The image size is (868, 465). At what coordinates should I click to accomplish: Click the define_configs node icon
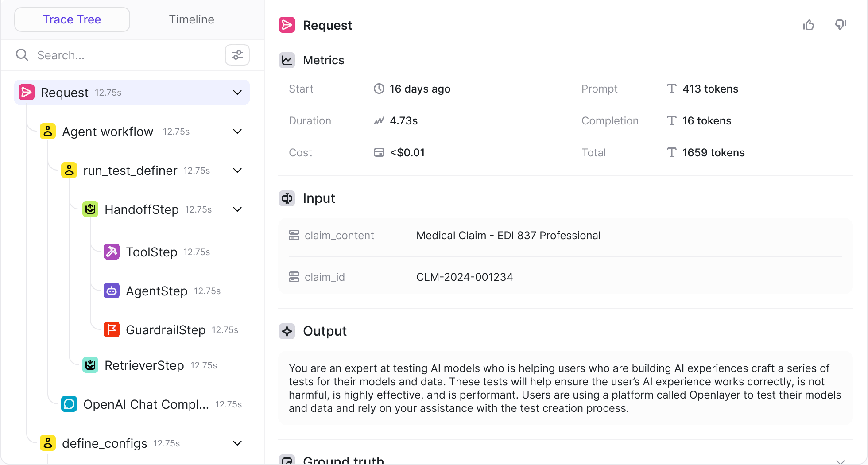(48, 443)
